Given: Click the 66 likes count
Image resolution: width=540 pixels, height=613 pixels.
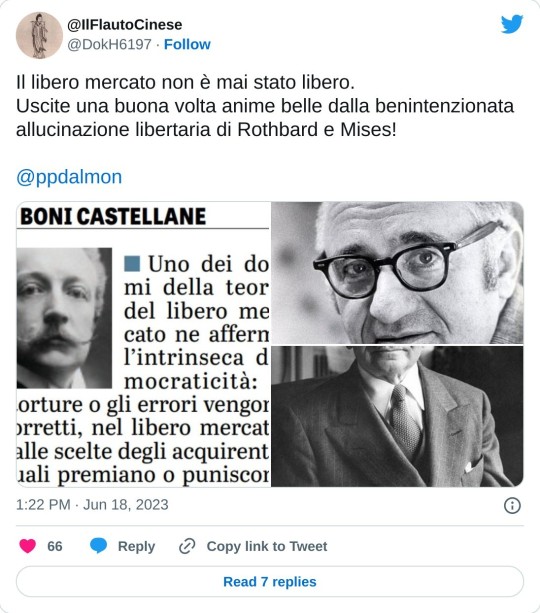Looking at the screenshot, I should pyautogui.click(x=55, y=546).
